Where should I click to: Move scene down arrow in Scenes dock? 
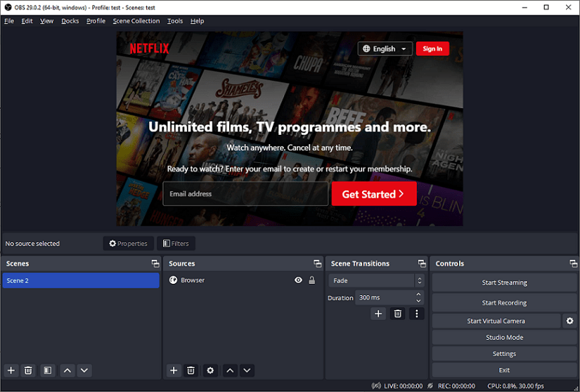84,370
